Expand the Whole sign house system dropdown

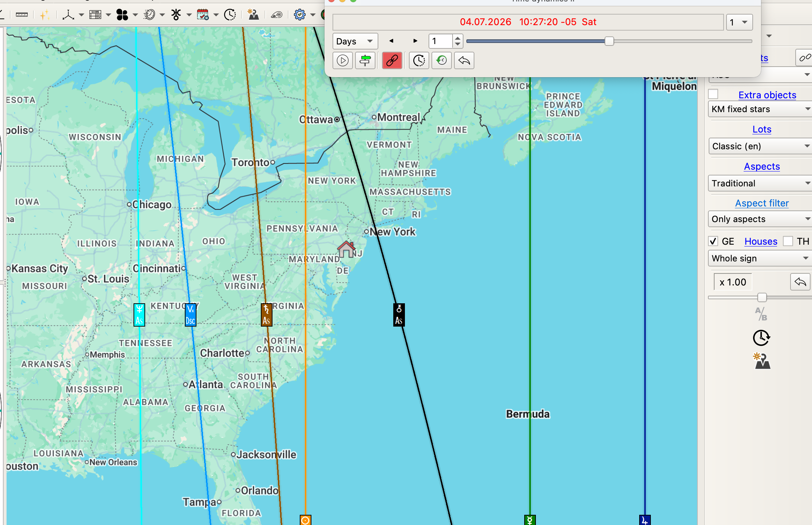[x=760, y=258]
